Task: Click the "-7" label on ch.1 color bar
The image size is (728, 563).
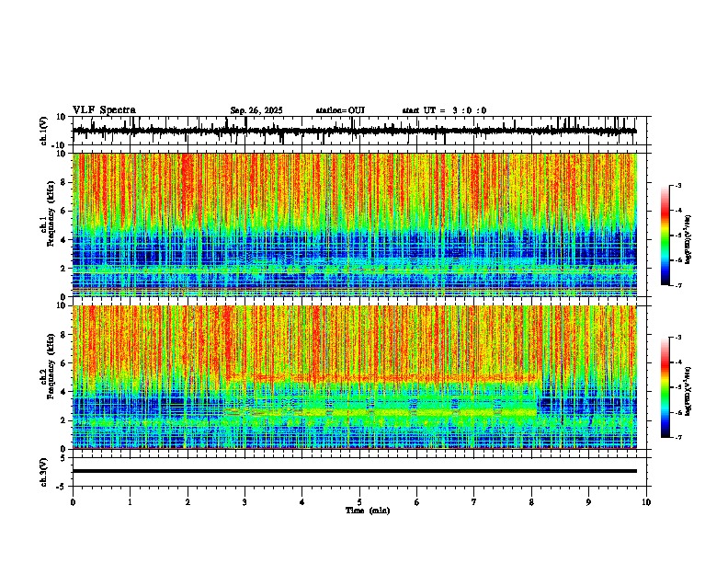Action: click(678, 286)
